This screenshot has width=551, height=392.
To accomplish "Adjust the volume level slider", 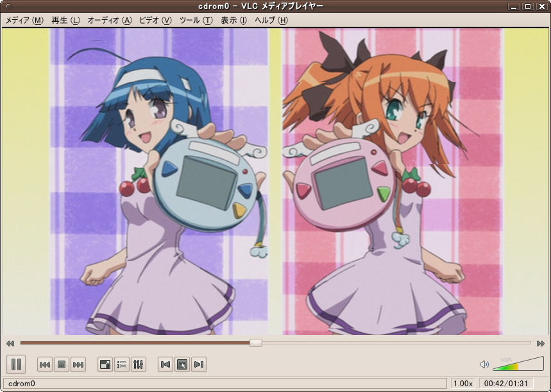I will coord(518,364).
